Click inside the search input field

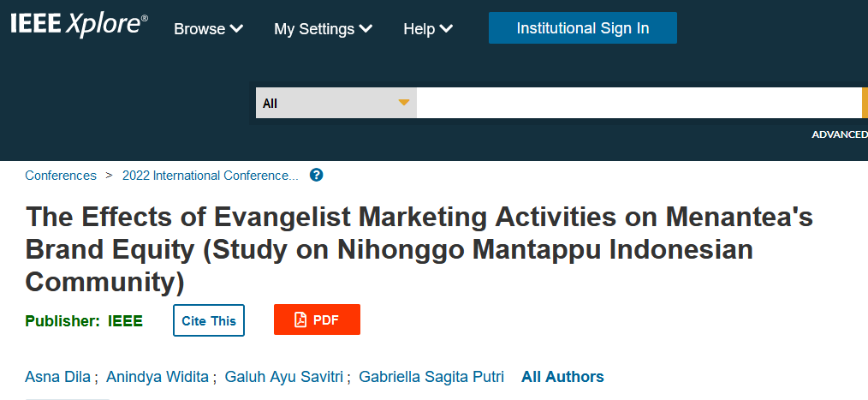pos(639,103)
